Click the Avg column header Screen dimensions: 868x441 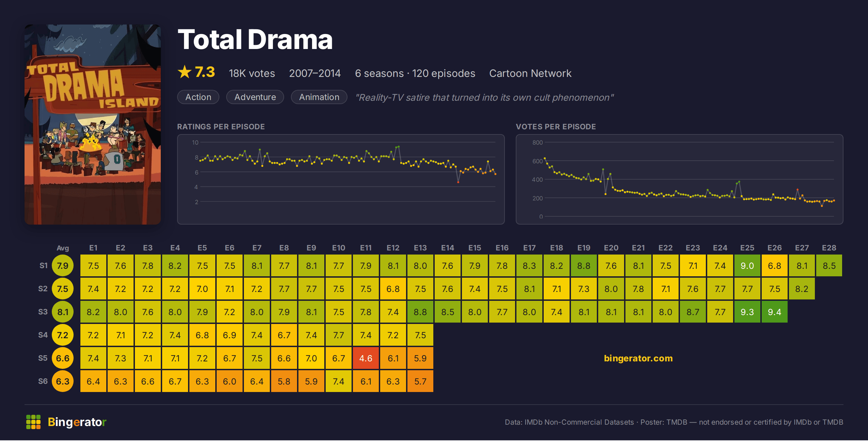[63, 248]
